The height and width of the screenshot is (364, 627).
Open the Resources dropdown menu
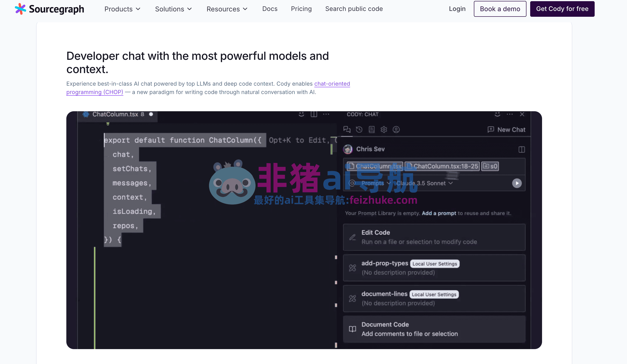pyautogui.click(x=227, y=9)
